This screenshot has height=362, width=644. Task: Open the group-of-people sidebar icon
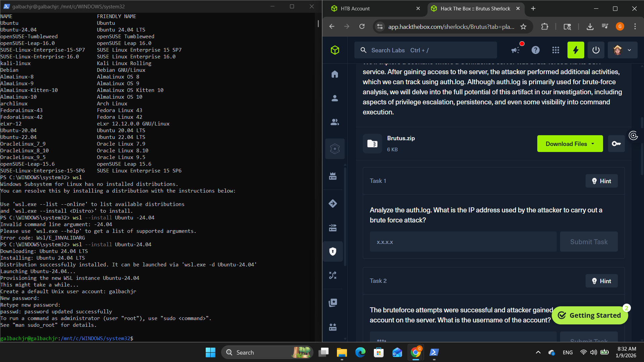(335, 122)
